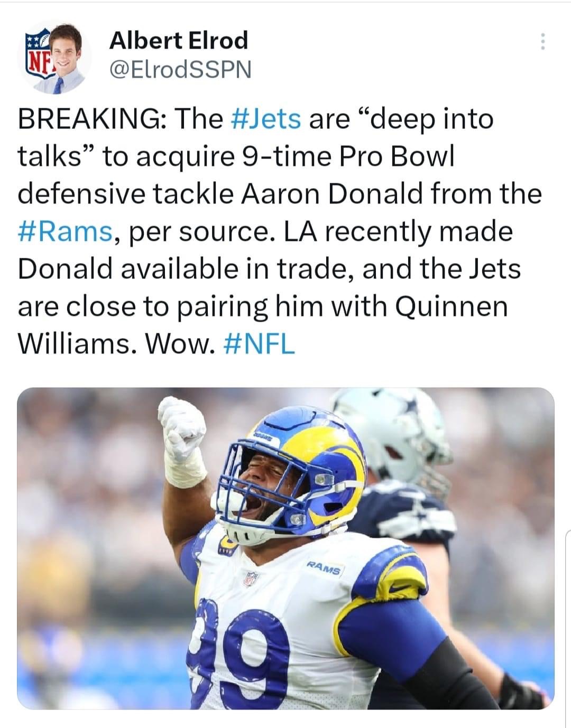Image resolution: width=571 pixels, height=728 pixels.
Task: Click the NFL shield on jersey collar
Action: (x=251, y=578)
